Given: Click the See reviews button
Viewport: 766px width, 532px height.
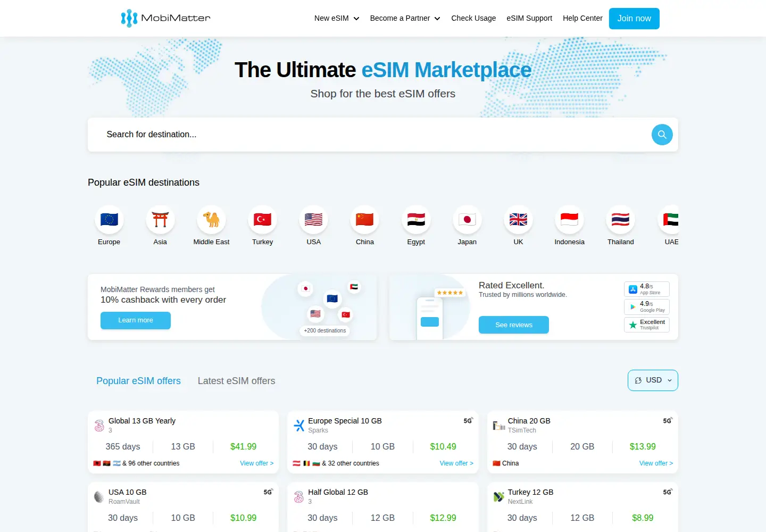Looking at the screenshot, I should (514, 325).
